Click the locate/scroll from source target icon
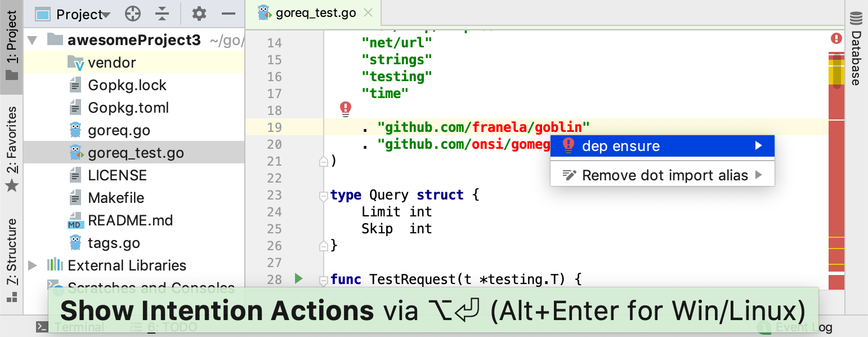This screenshot has width=868, height=337. click(133, 14)
